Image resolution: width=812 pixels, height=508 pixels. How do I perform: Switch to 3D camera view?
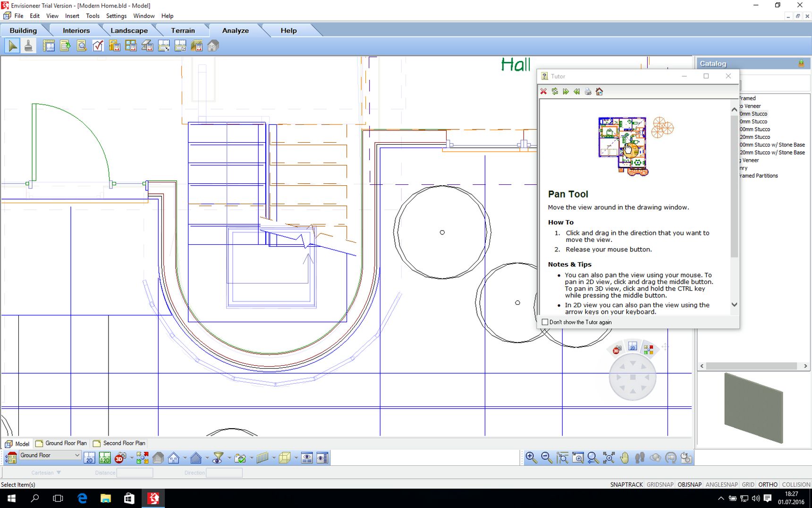120,457
